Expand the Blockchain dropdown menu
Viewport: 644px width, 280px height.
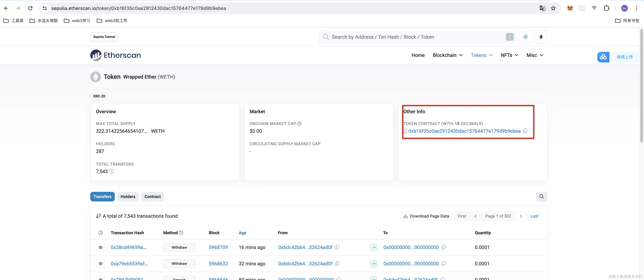point(447,55)
